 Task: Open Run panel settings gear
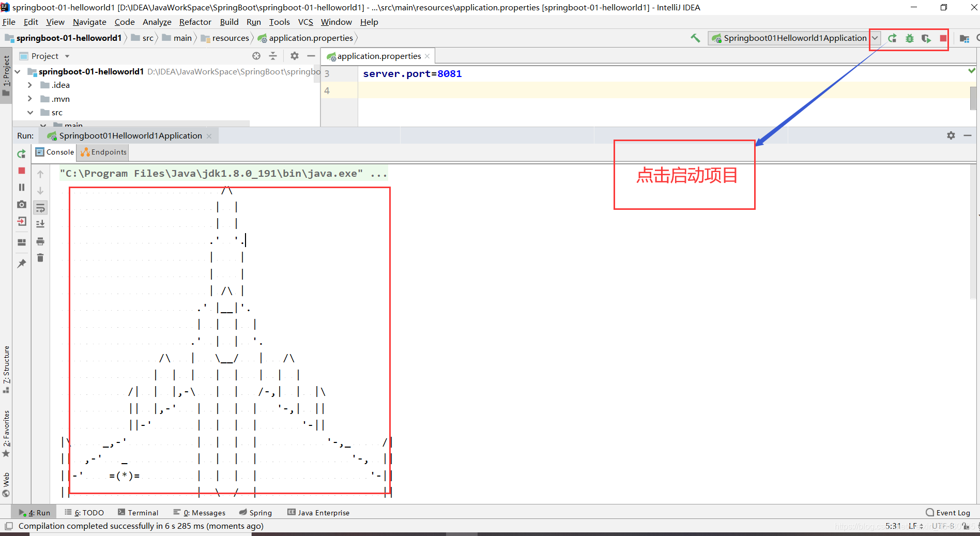[951, 135]
